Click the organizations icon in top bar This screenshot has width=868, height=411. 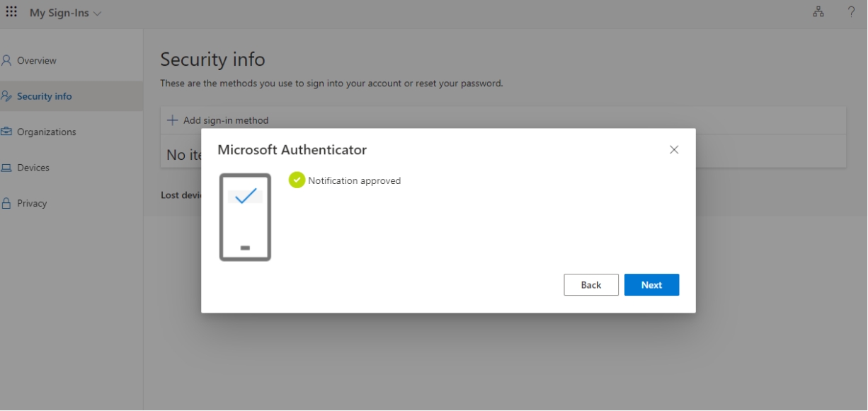[x=816, y=11]
